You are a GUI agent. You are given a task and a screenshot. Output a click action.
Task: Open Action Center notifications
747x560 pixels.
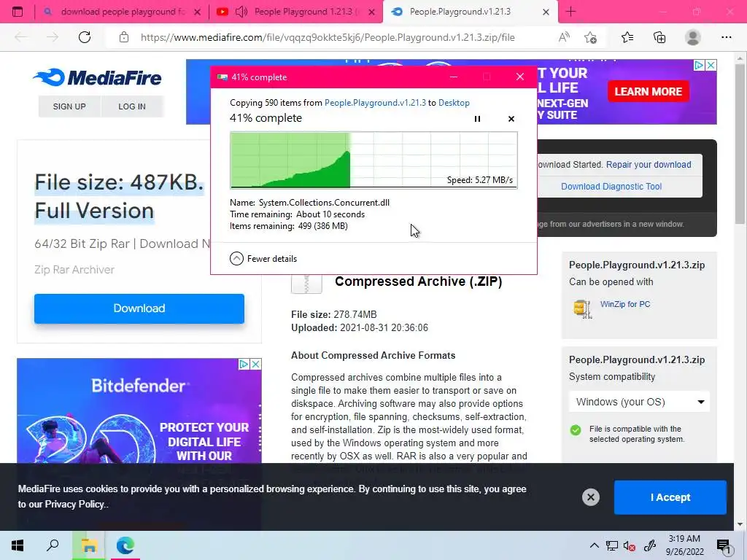click(723, 545)
